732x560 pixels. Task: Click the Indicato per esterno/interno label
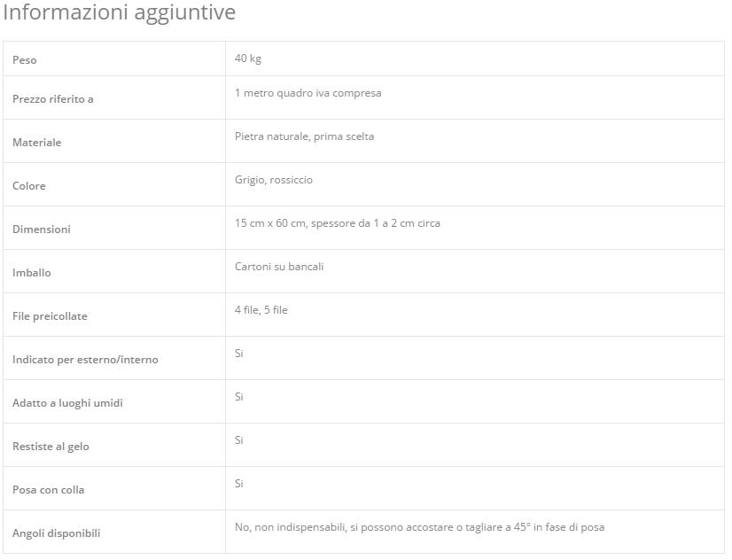tap(85, 360)
